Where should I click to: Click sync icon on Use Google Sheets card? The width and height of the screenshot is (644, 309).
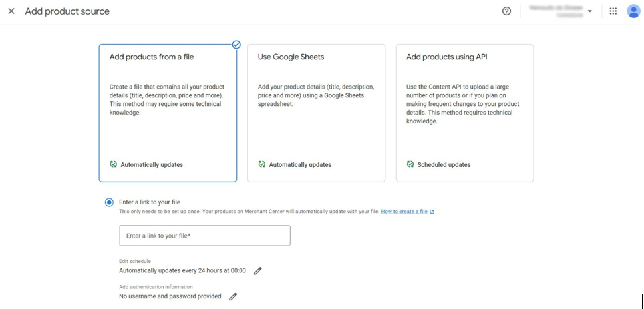[261, 164]
